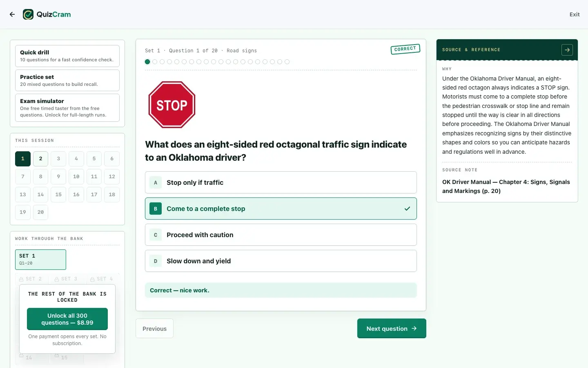This screenshot has width=588, height=368.
Task: Jump to question 20 in session grid
Action: tap(40, 212)
